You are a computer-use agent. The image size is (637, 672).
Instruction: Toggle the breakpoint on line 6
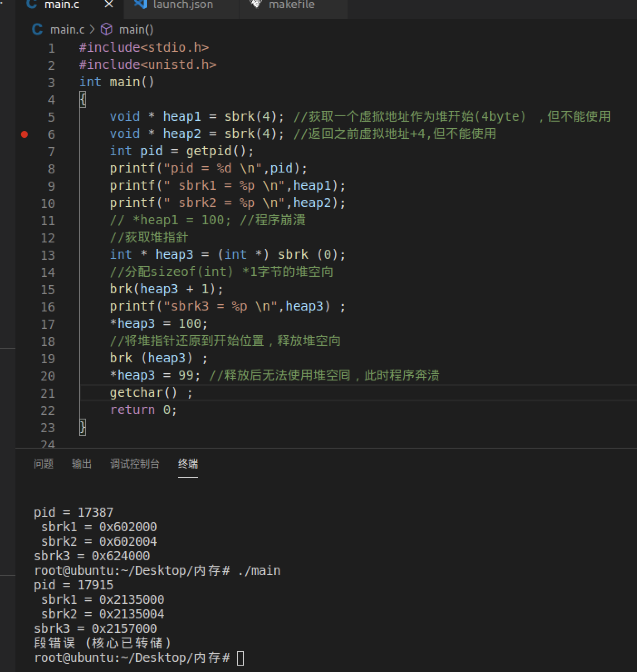[24, 134]
